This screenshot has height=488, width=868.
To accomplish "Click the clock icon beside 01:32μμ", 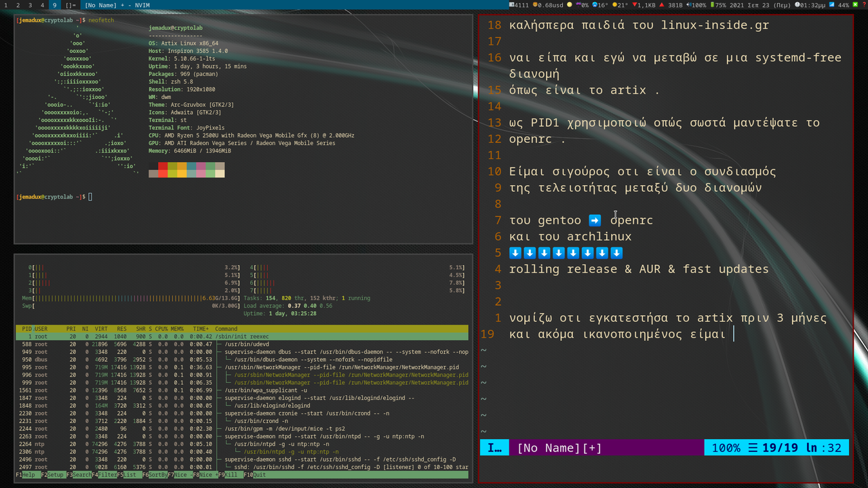I will point(799,5).
